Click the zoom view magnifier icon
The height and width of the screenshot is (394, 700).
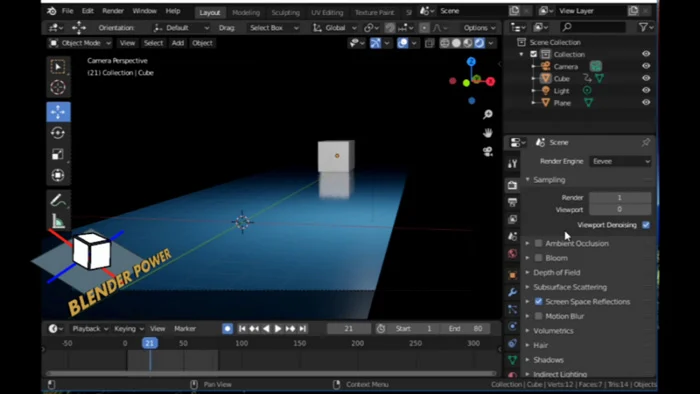[488, 115]
